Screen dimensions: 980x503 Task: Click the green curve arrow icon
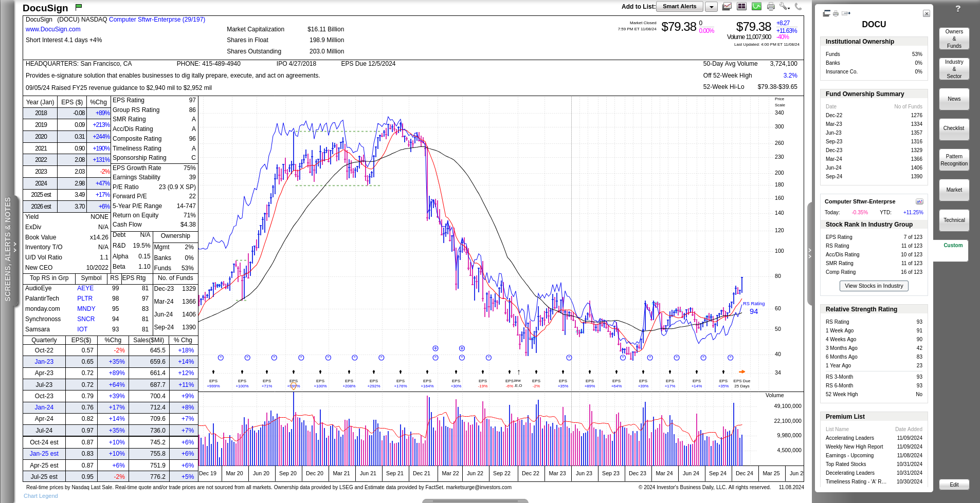tap(756, 7)
